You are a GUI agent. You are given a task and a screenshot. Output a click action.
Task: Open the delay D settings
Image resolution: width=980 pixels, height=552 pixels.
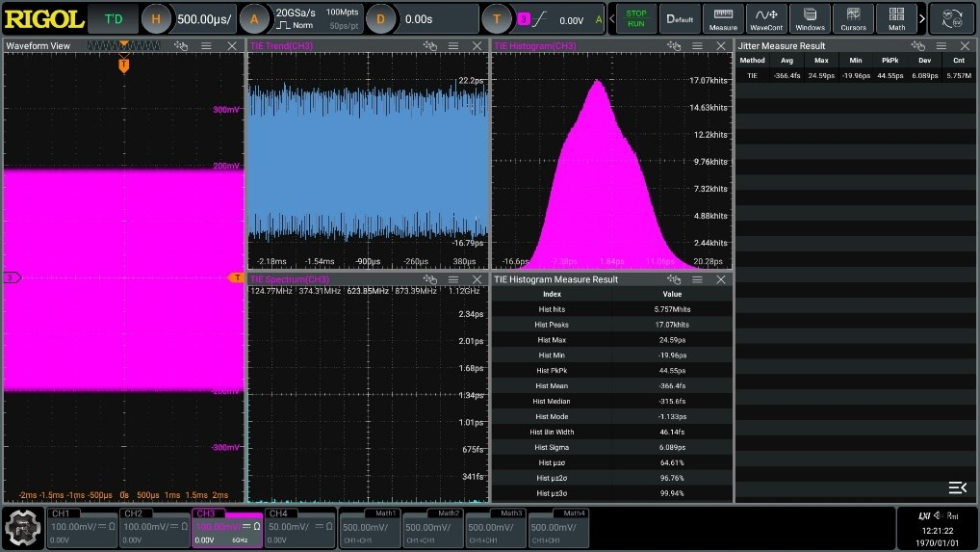(380, 18)
